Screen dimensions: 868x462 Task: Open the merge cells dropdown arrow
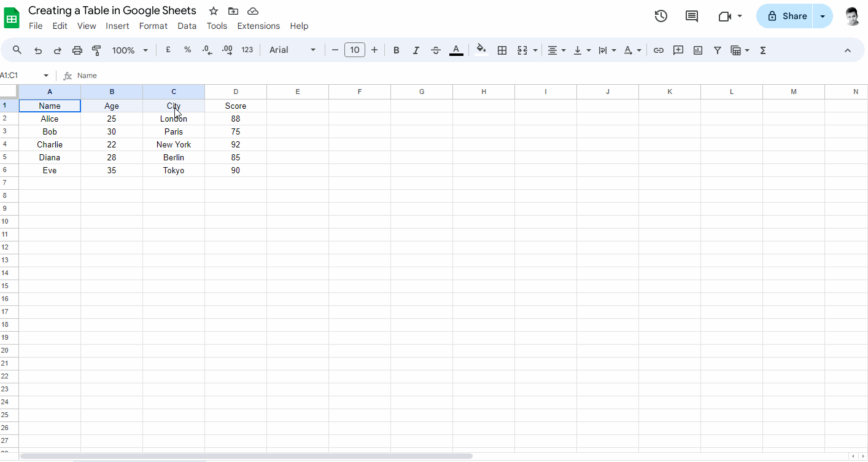pyautogui.click(x=534, y=50)
